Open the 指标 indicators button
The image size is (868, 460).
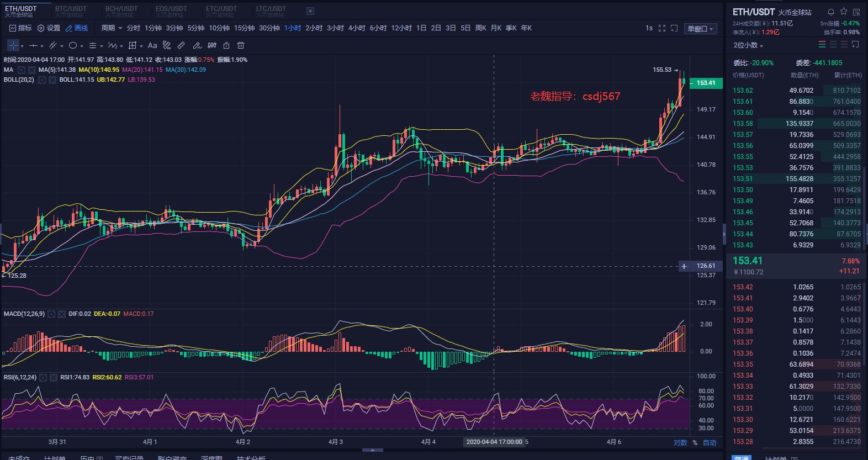(20, 28)
